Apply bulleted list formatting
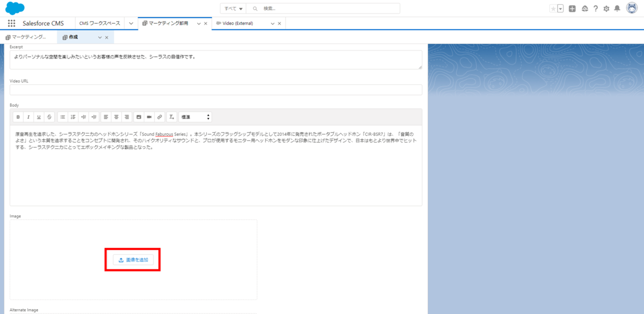This screenshot has width=644, height=314. pos(62,116)
